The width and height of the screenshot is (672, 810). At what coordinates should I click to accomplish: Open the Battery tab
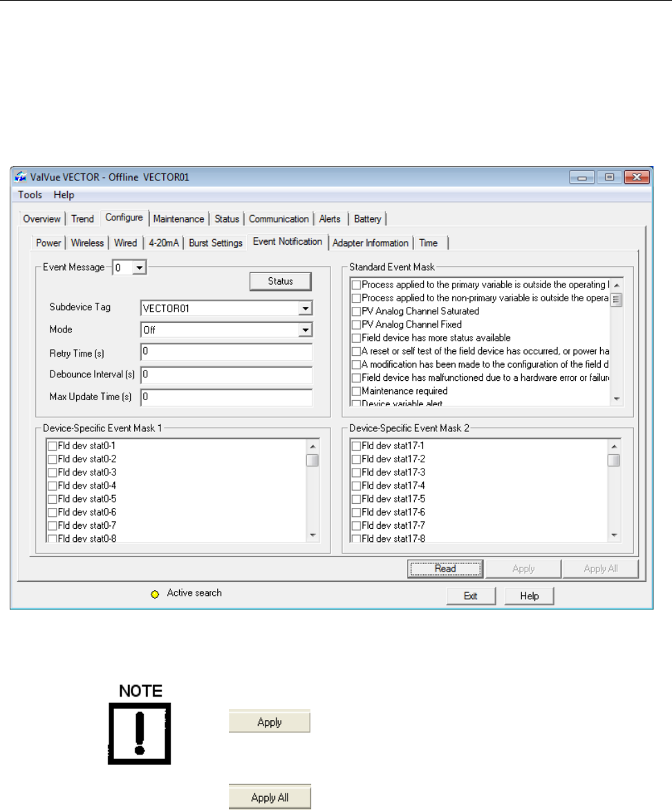pos(368,219)
